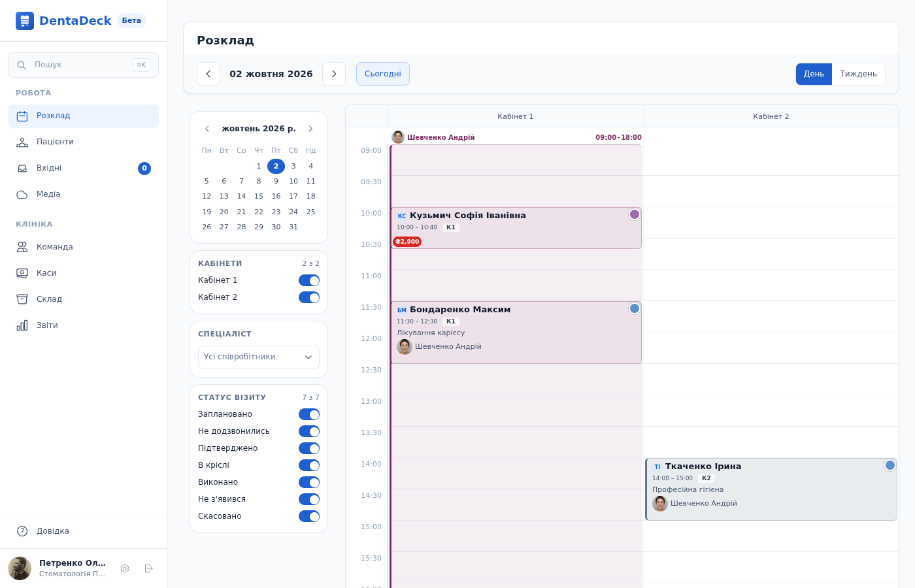Open the Звіти reports page
Viewport: 915px width, 588px height.
coord(83,325)
